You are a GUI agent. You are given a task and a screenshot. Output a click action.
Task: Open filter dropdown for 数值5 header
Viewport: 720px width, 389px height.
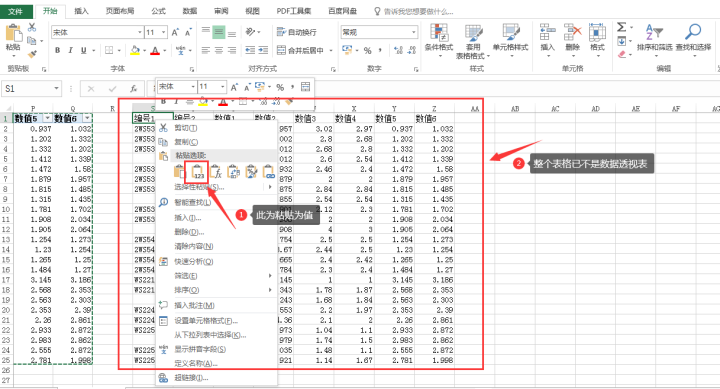47,118
